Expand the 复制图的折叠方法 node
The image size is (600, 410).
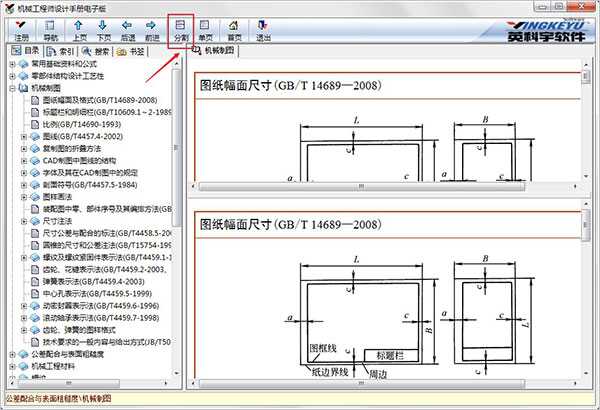pos(24,149)
